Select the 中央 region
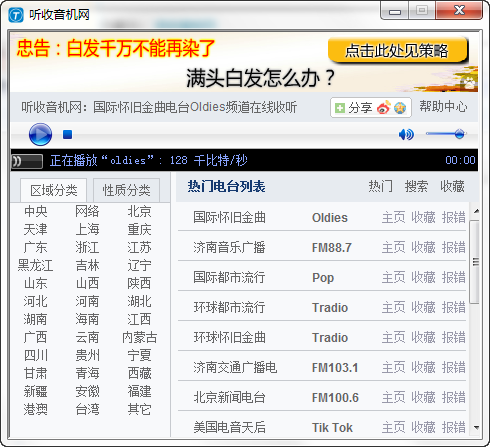This screenshot has height=447, width=490. click(x=36, y=211)
